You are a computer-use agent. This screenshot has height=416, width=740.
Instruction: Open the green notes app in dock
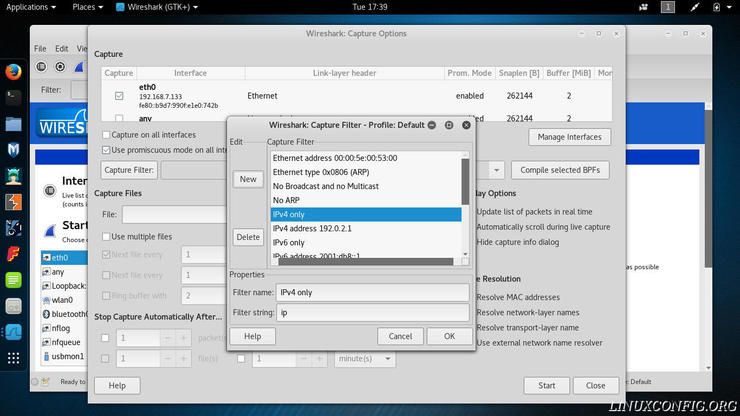pos(13,280)
